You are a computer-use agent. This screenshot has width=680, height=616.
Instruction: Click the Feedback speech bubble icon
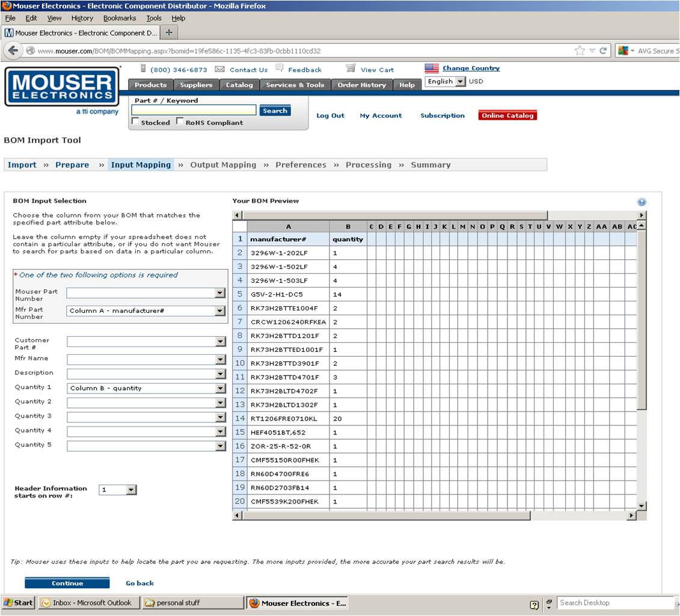point(280,68)
